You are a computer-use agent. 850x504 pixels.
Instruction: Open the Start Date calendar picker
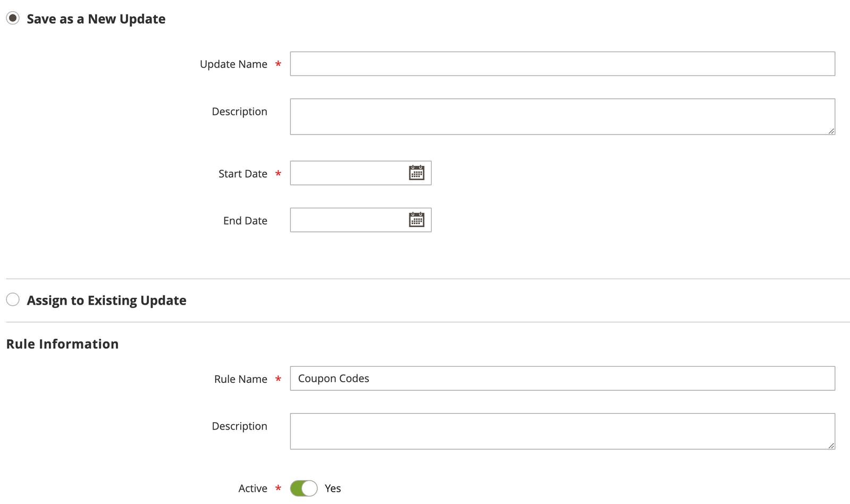point(416,173)
